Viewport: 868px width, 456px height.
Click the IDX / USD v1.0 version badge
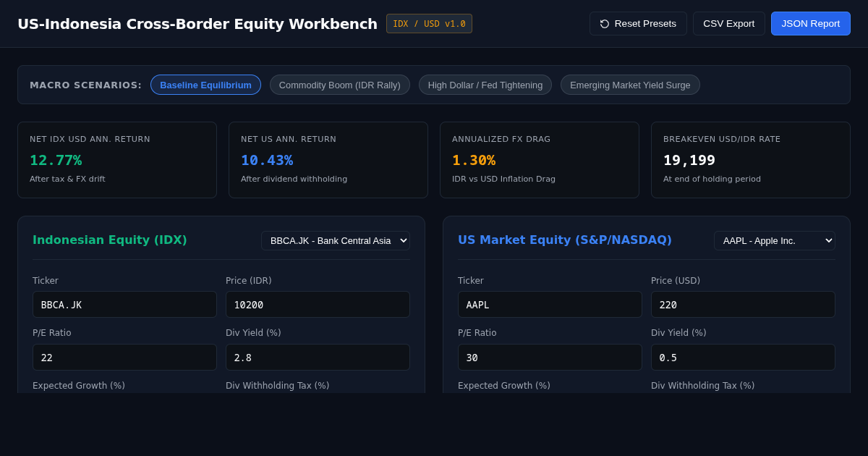tap(429, 24)
